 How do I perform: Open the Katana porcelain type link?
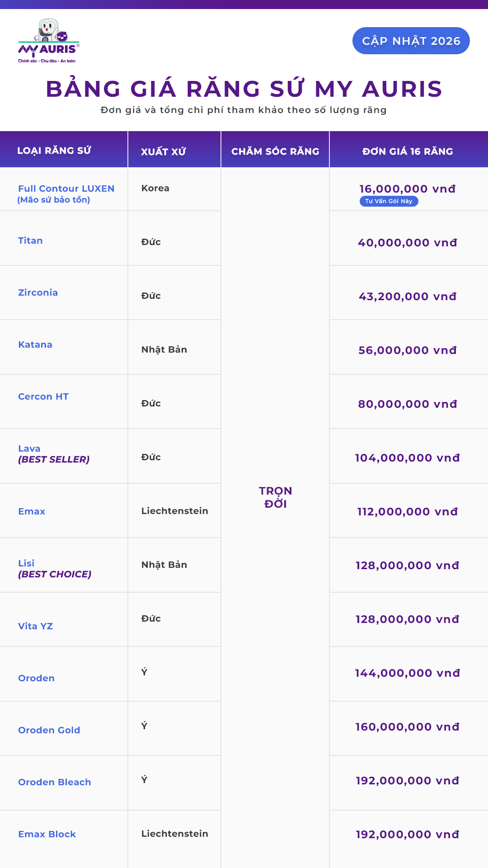tap(35, 344)
